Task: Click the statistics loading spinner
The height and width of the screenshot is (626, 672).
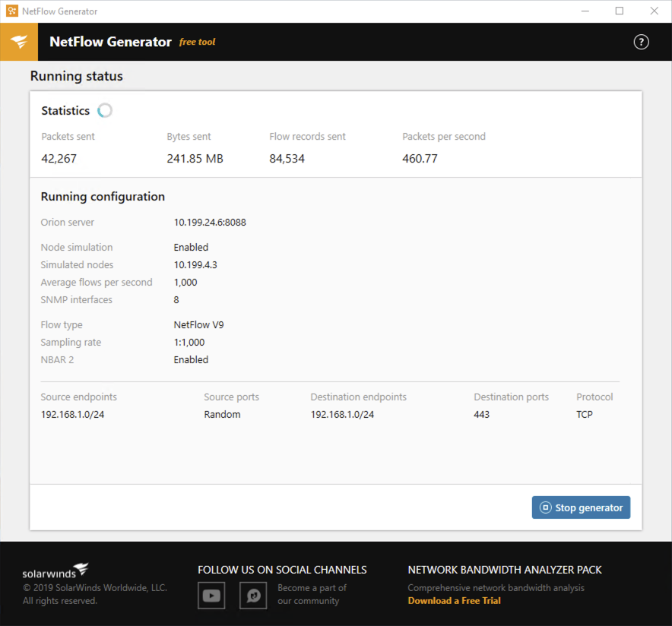Action: click(105, 110)
